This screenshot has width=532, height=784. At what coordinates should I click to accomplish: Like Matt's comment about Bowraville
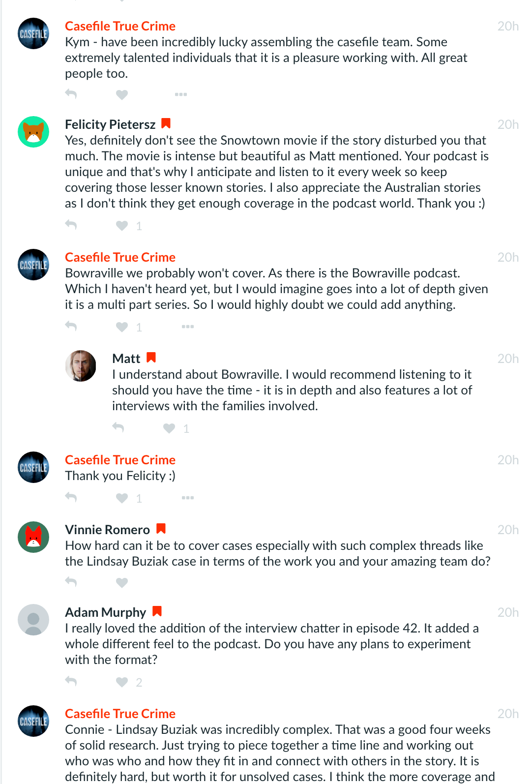tap(169, 428)
